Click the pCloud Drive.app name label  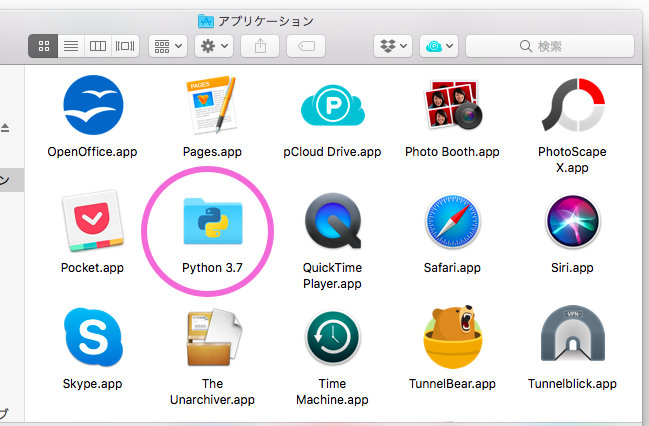[x=332, y=152]
